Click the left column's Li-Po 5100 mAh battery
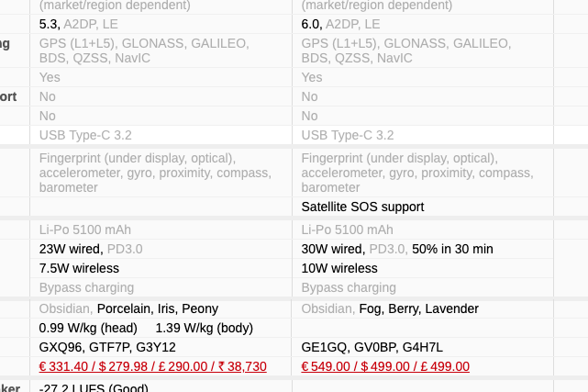 [85, 230]
